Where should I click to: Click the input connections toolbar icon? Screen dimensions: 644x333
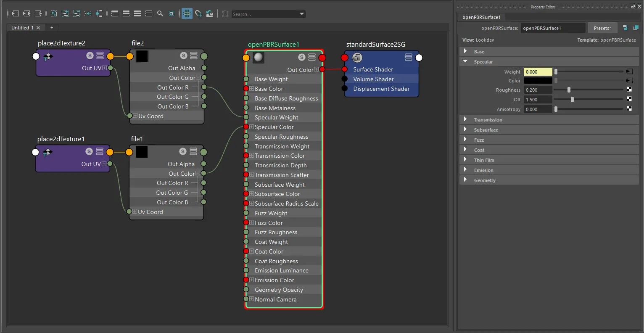pos(15,14)
